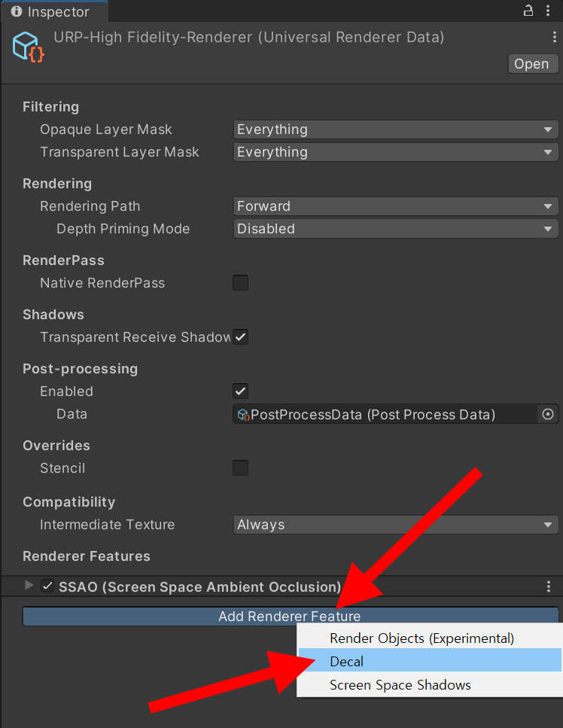The width and height of the screenshot is (563, 728).
Task: Expand the SSAO renderer feature foldout
Action: 29,586
